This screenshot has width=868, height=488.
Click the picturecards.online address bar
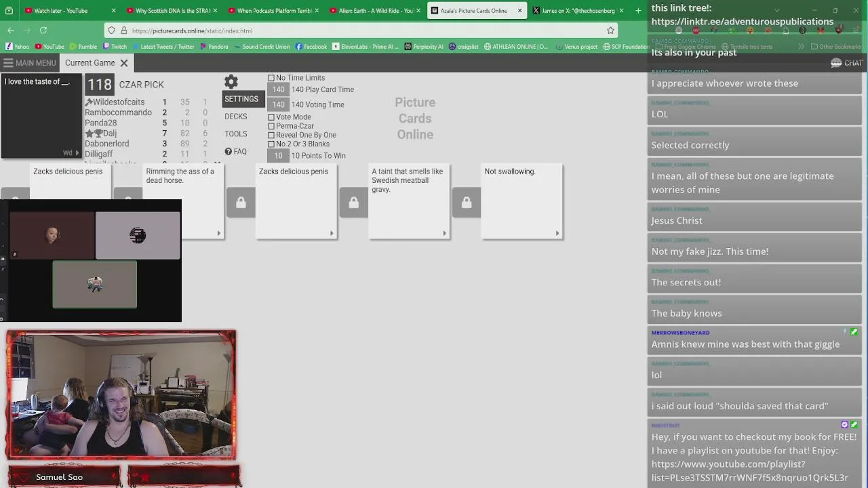[x=359, y=30]
